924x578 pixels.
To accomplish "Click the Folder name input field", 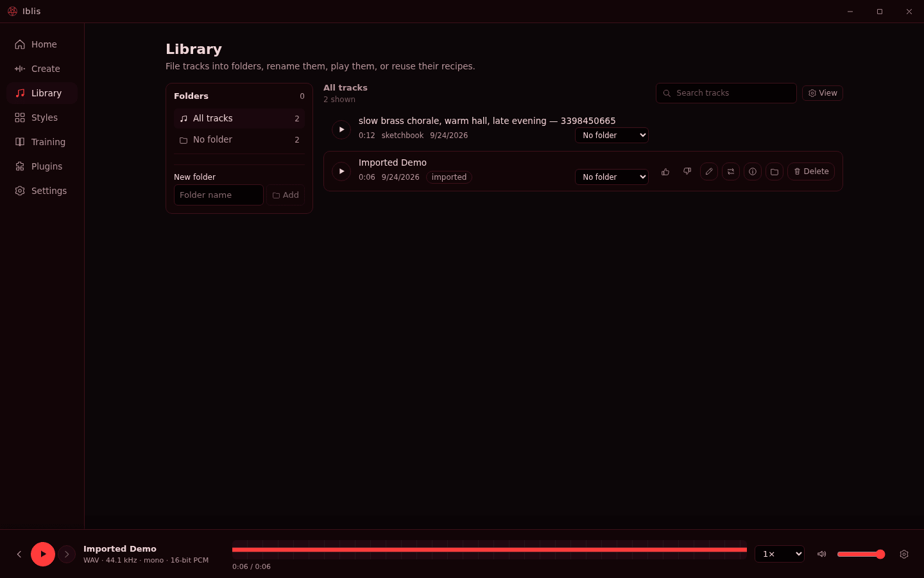I will pyautogui.click(x=219, y=195).
